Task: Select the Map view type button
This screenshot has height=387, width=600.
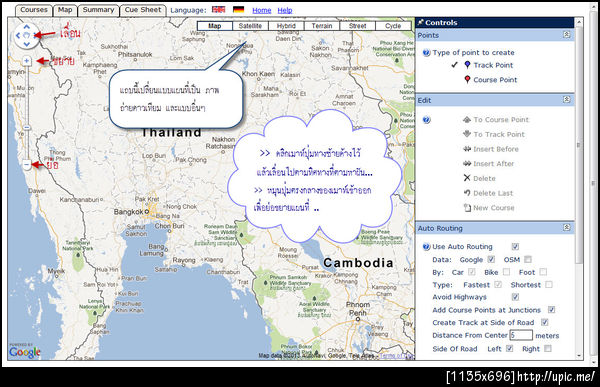Action: (215, 26)
